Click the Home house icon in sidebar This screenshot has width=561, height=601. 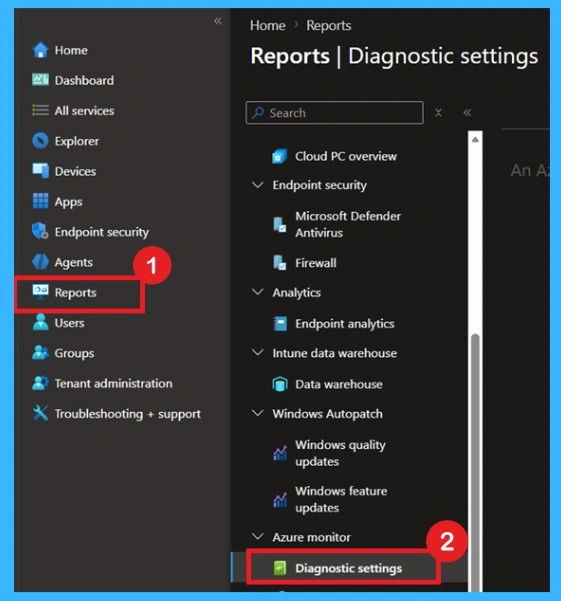pyautogui.click(x=40, y=50)
